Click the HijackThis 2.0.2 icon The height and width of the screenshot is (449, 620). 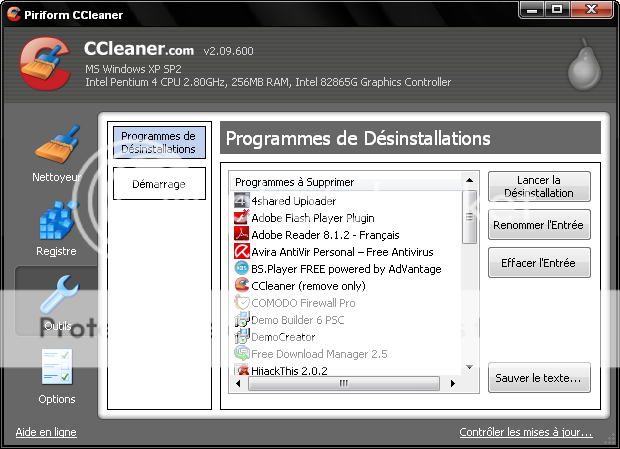[242, 370]
